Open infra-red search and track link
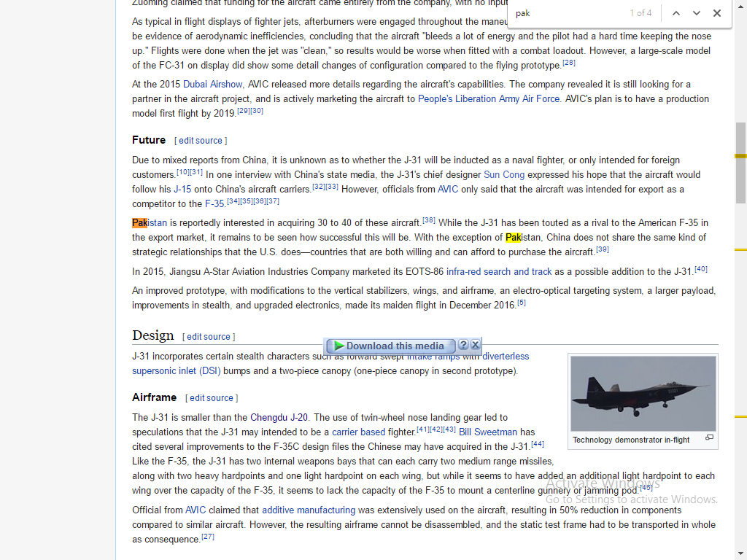Viewport: 747px width, 560px height. click(x=499, y=271)
